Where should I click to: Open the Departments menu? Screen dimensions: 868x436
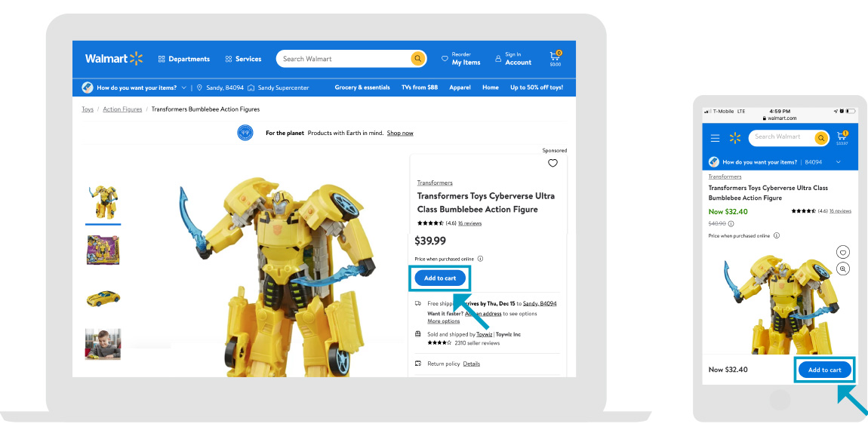pos(183,59)
